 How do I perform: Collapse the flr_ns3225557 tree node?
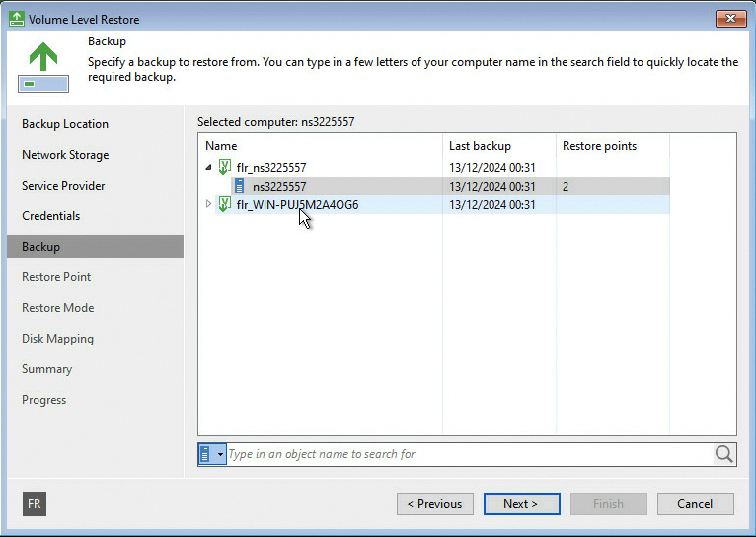[x=208, y=168]
